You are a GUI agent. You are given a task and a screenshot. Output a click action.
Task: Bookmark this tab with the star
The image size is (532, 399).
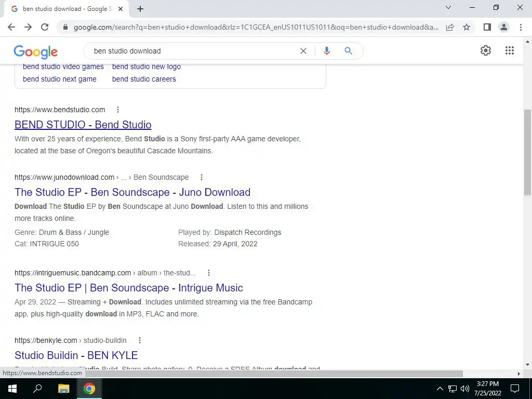[467, 27]
